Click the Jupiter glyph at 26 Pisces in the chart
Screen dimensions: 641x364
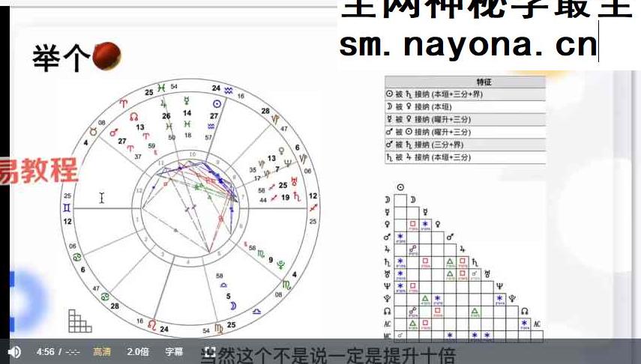[x=164, y=103]
